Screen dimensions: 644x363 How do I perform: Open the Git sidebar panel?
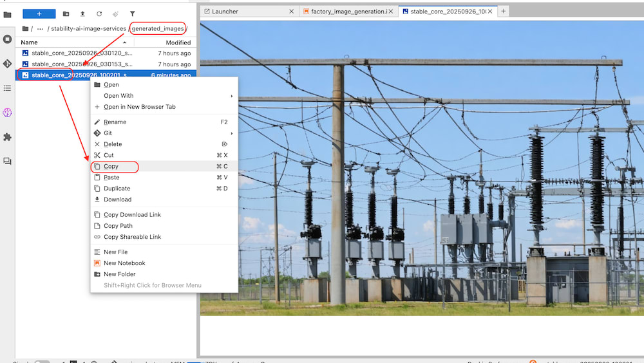tap(7, 64)
